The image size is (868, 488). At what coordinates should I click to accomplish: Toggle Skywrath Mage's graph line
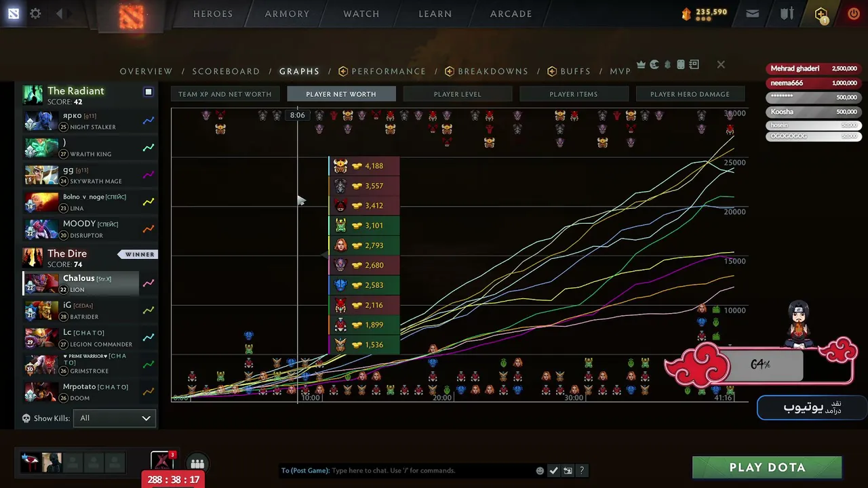pyautogui.click(x=149, y=175)
